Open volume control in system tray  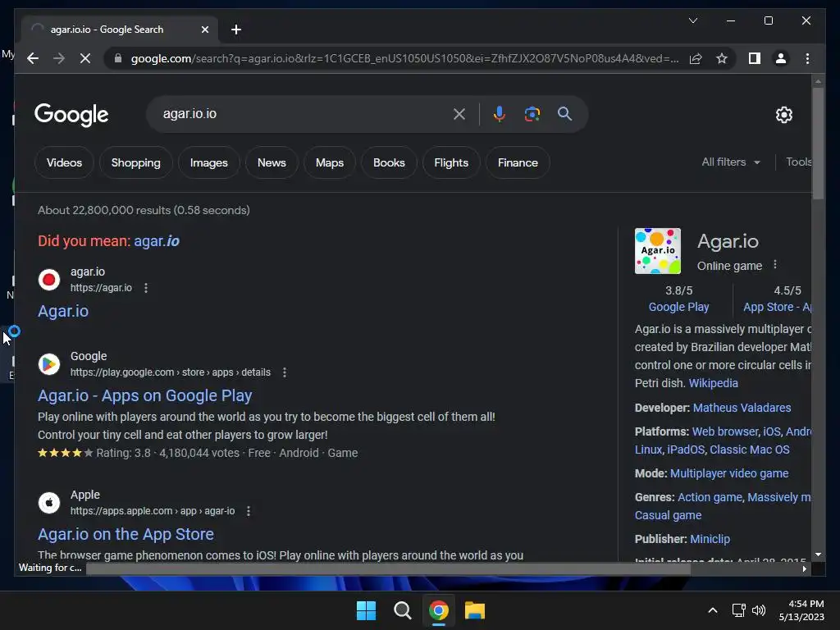tap(759, 610)
